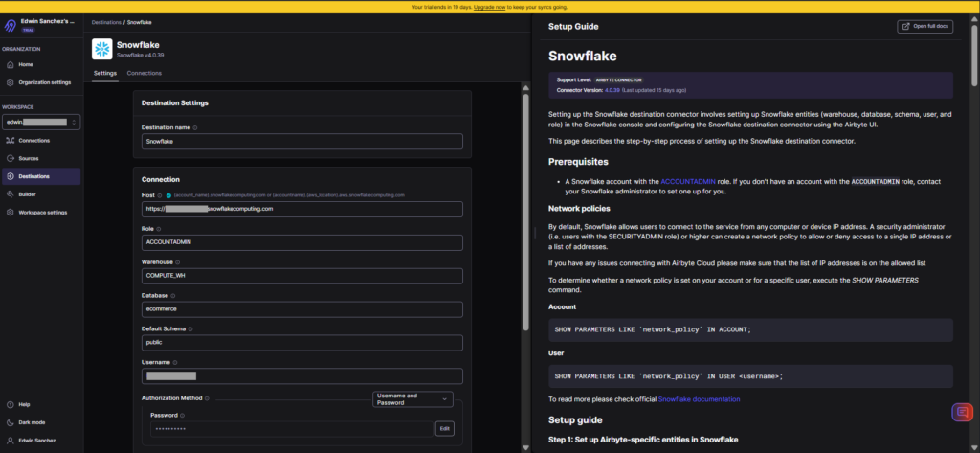
Task: Click the Edit password button
Action: [x=444, y=429]
